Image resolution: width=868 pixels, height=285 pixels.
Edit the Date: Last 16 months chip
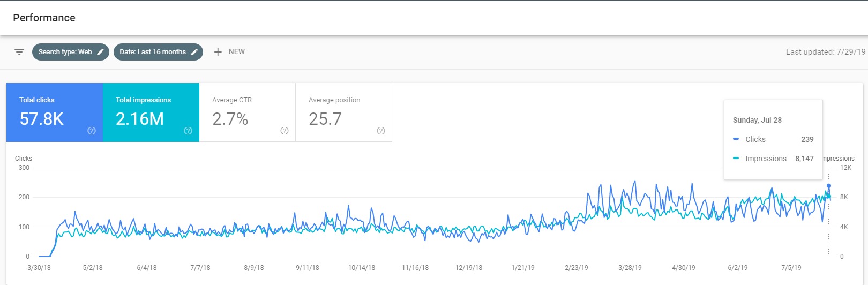tap(158, 52)
